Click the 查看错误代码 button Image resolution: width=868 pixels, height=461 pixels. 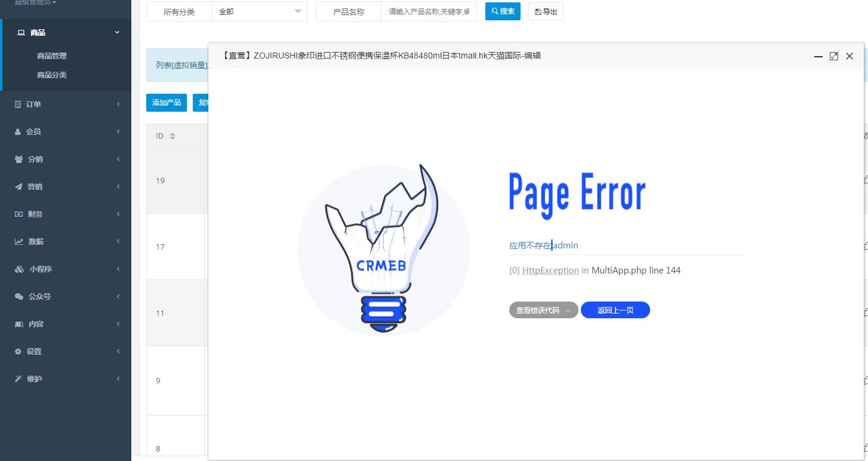(543, 310)
